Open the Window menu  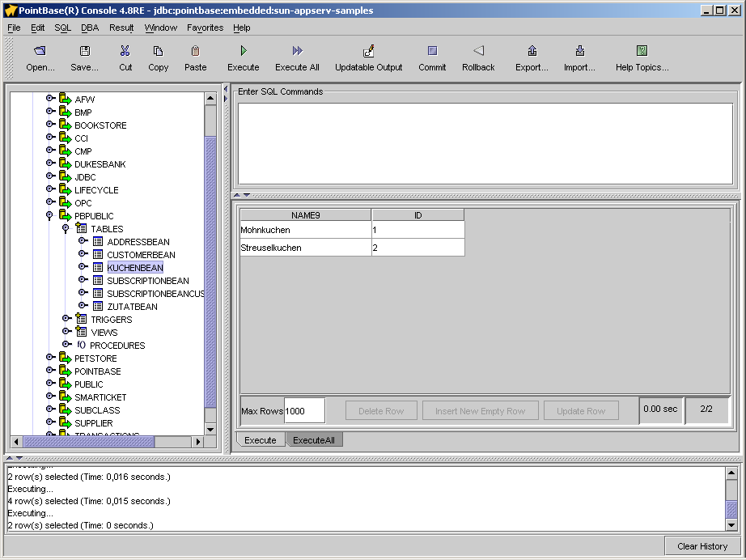[161, 28]
